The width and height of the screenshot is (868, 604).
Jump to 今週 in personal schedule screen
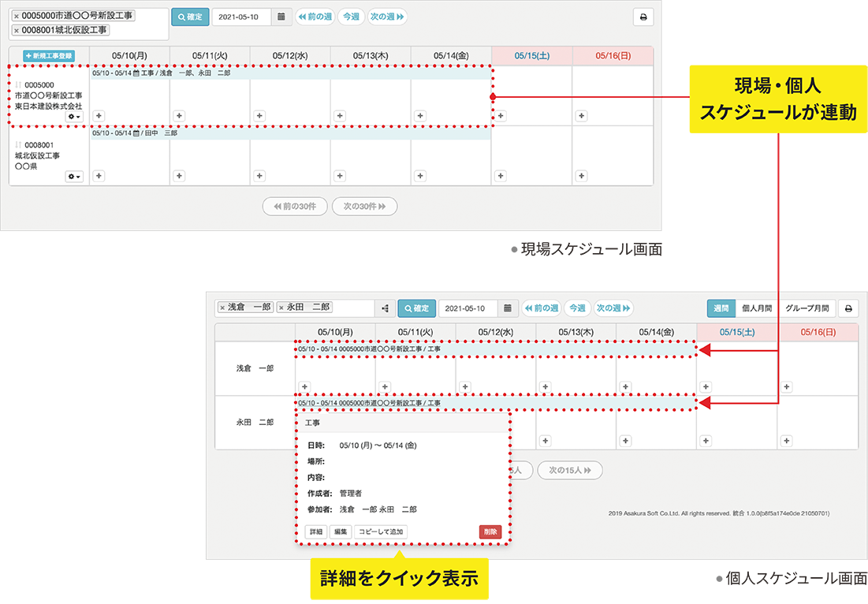[577, 308]
